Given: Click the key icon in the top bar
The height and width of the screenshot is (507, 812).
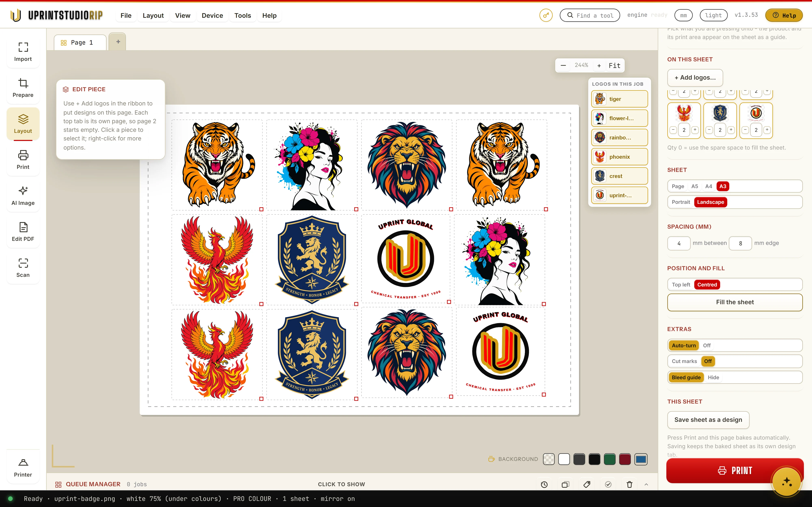Looking at the screenshot, I should click(x=546, y=15).
